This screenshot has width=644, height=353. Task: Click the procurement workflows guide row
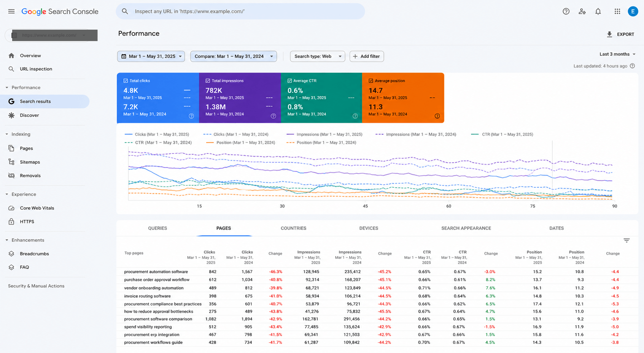tap(377, 342)
